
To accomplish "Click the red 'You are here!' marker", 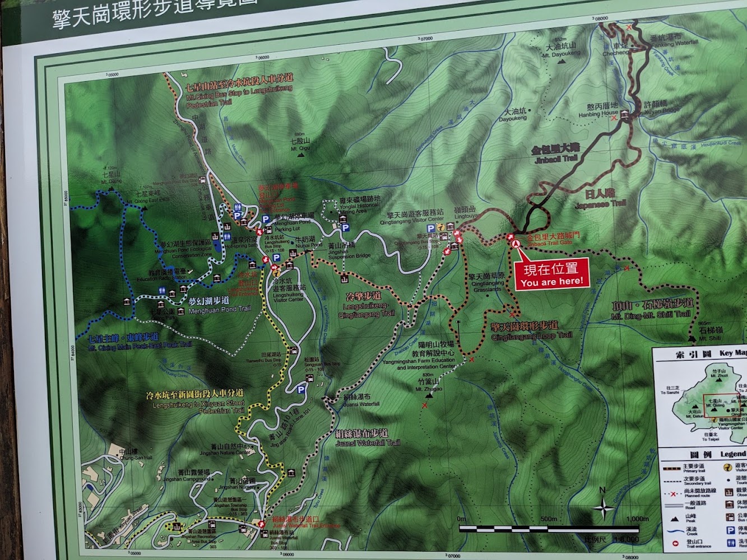I will [552, 274].
